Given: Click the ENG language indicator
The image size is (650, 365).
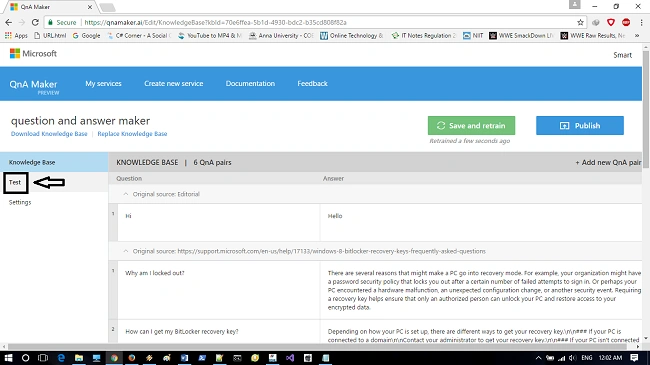Looking at the screenshot, I should pyautogui.click(x=587, y=358).
